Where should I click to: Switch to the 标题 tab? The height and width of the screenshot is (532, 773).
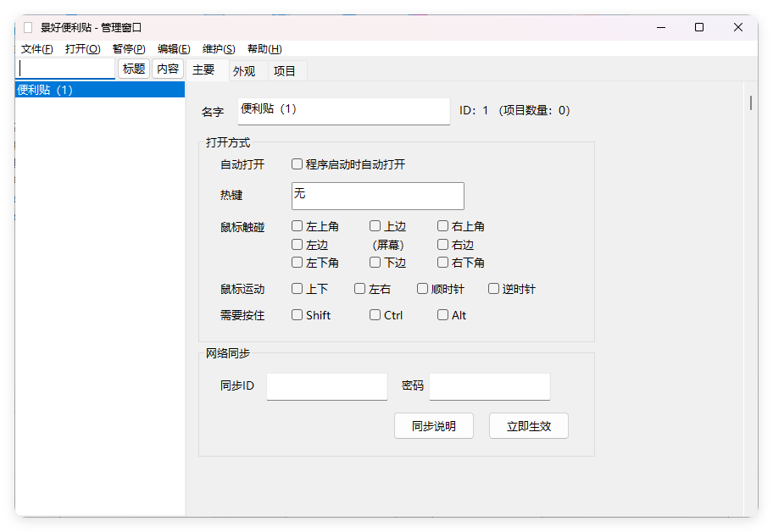[132, 69]
